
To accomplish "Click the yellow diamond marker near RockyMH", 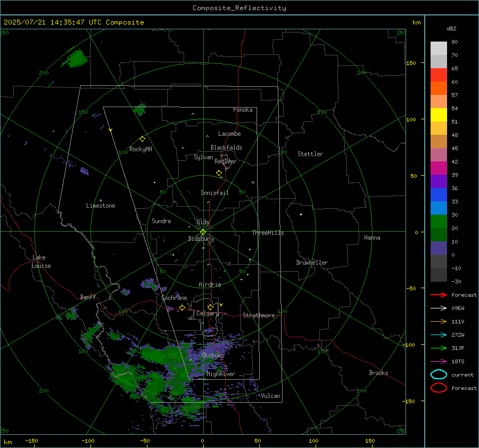I will coord(142,139).
